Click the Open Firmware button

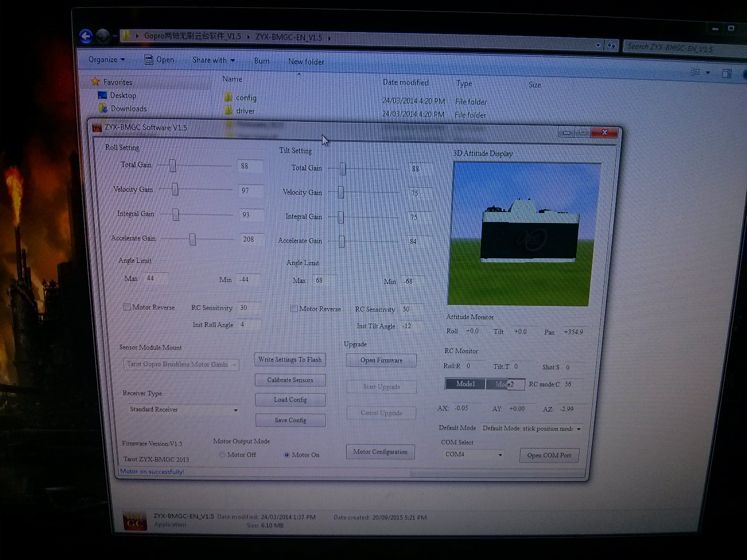[x=381, y=360]
